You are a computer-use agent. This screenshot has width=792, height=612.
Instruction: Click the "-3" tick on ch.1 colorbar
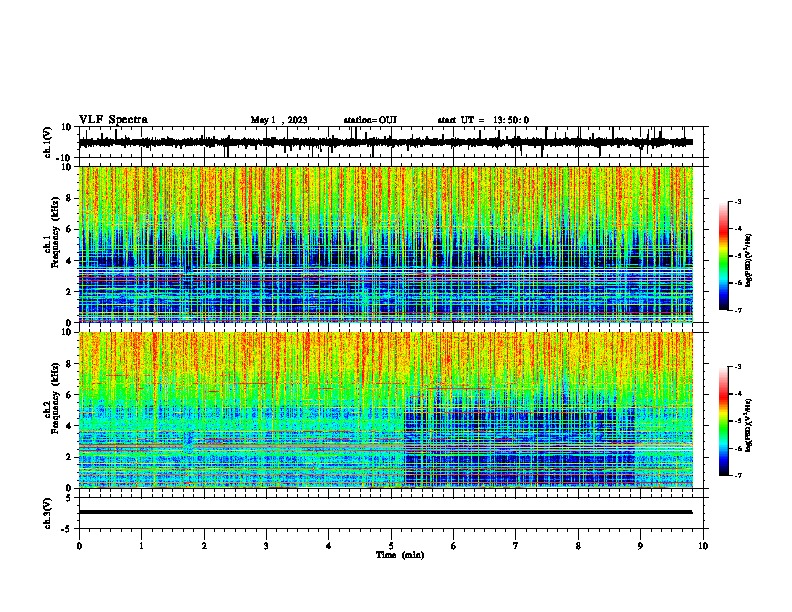point(737,201)
